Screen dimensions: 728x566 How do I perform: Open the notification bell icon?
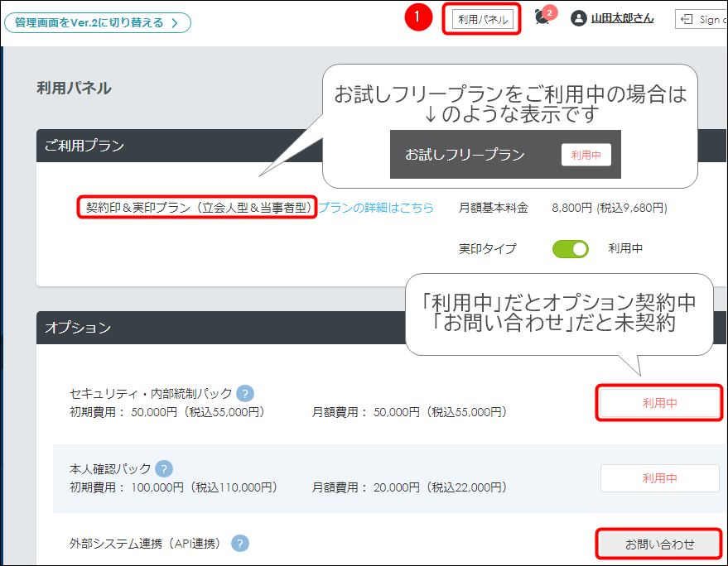tap(542, 17)
